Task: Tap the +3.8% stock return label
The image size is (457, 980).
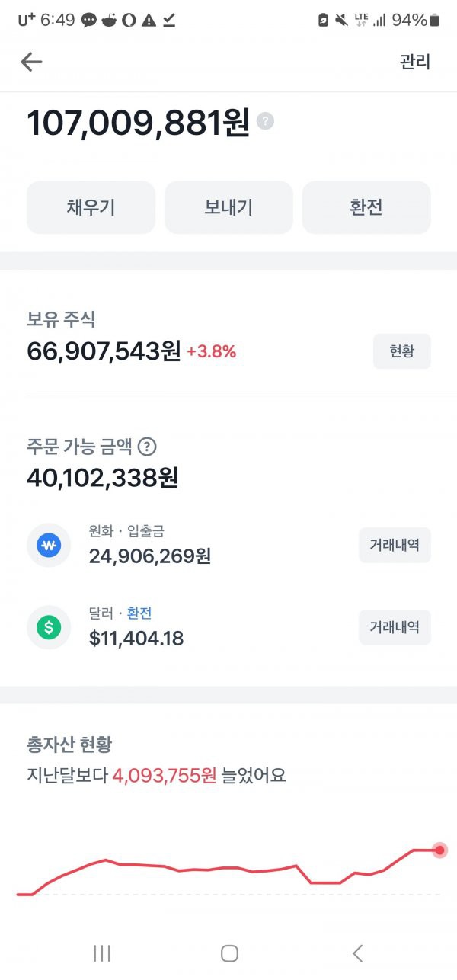Action: click(x=211, y=351)
